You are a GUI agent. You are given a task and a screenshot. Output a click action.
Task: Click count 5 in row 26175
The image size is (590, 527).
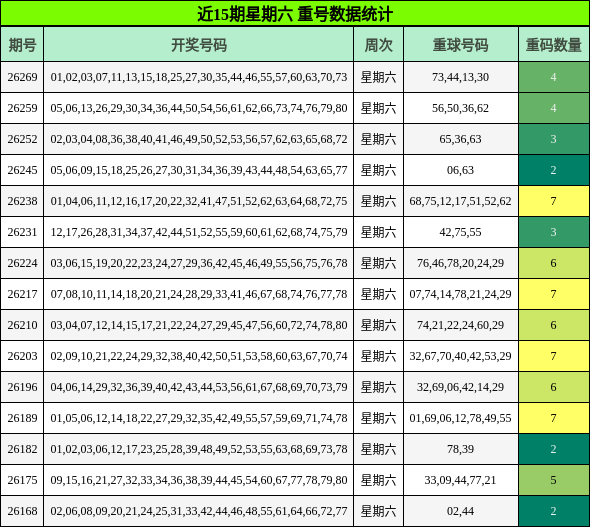point(554,480)
